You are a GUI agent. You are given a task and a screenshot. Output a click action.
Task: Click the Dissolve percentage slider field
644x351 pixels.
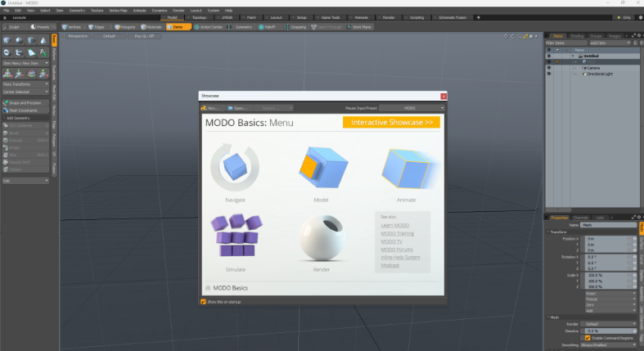606,330
